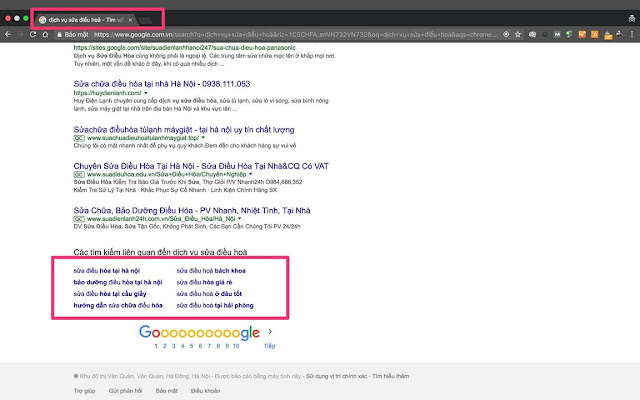This screenshot has width=640, height=400.
Task: Click the incognito icon at top right
Action: (x=632, y=19)
